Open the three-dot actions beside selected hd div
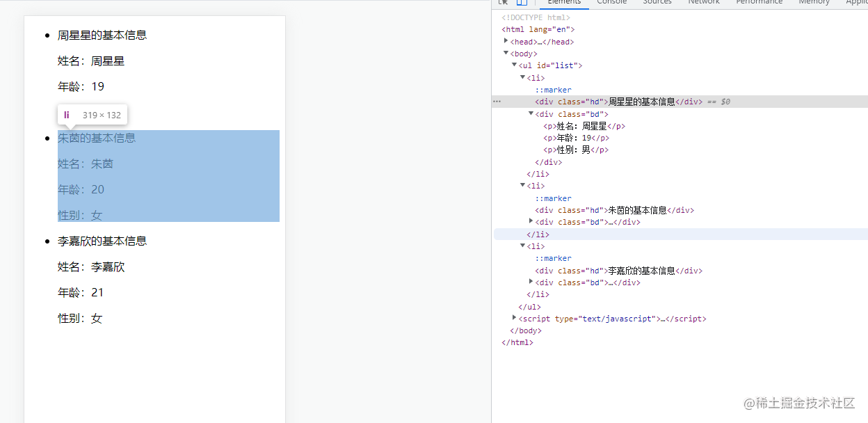Image resolution: width=868 pixels, height=423 pixels. 497,102
